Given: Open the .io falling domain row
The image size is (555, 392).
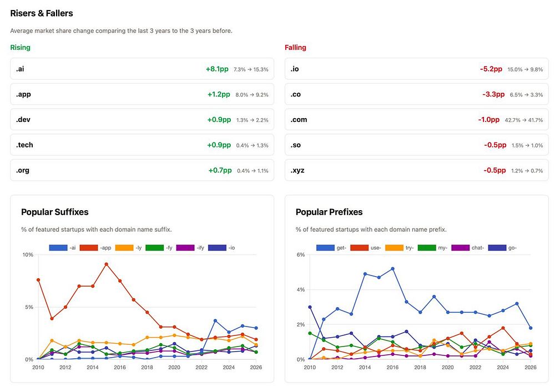Looking at the screenshot, I should [x=416, y=69].
